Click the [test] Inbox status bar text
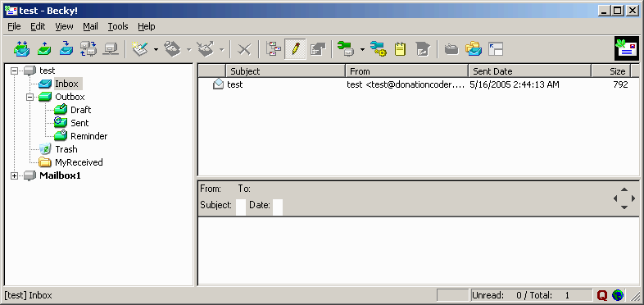This screenshot has width=644, height=305. point(29,295)
